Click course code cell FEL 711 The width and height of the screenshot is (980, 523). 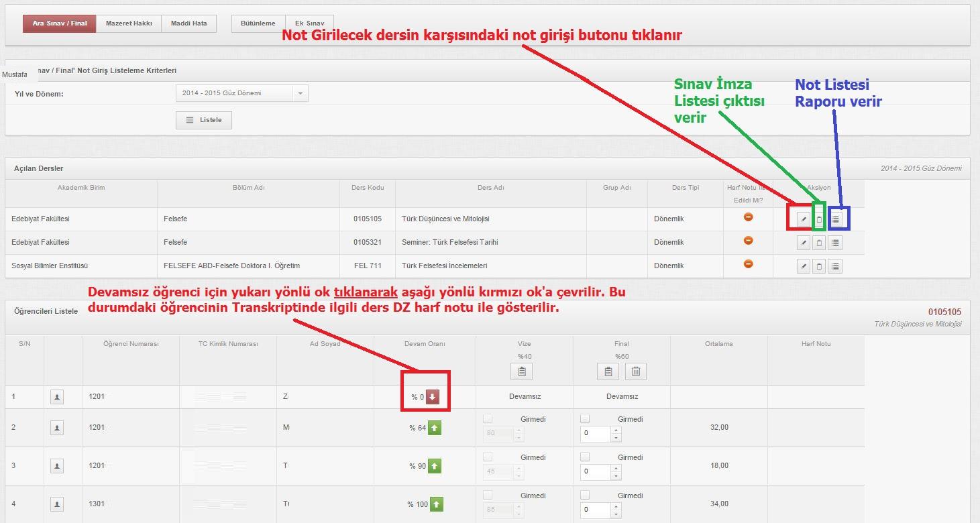368,266
